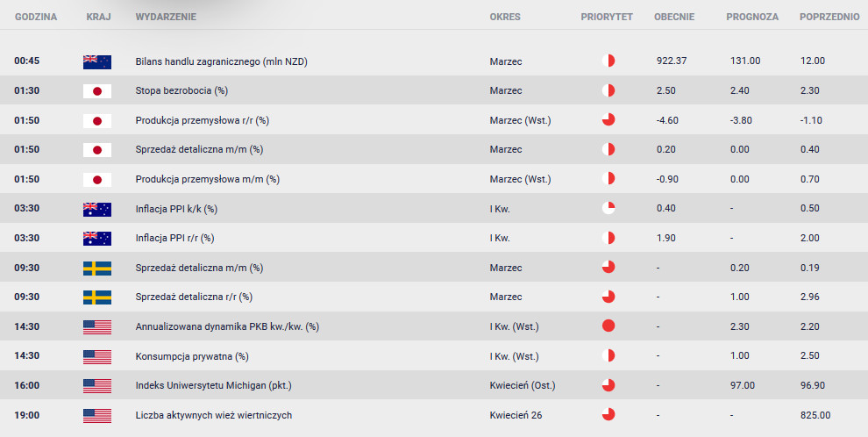The image size is (868, 437).
Task: Click priority icon for Inflacja PPI k/k
Action: [x=608, y=208]
